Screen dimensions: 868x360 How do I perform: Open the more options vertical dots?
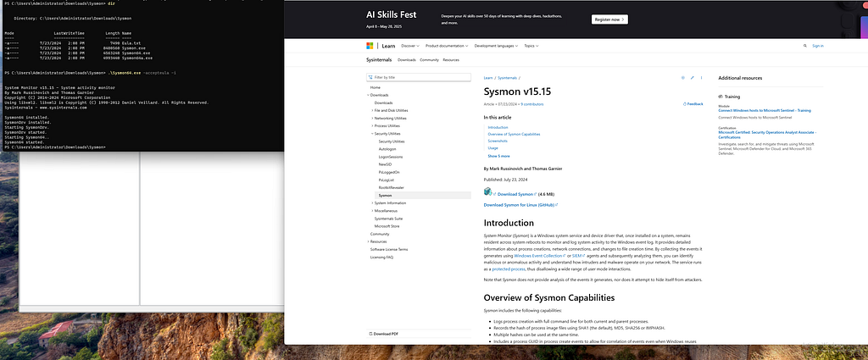point(701,78)
